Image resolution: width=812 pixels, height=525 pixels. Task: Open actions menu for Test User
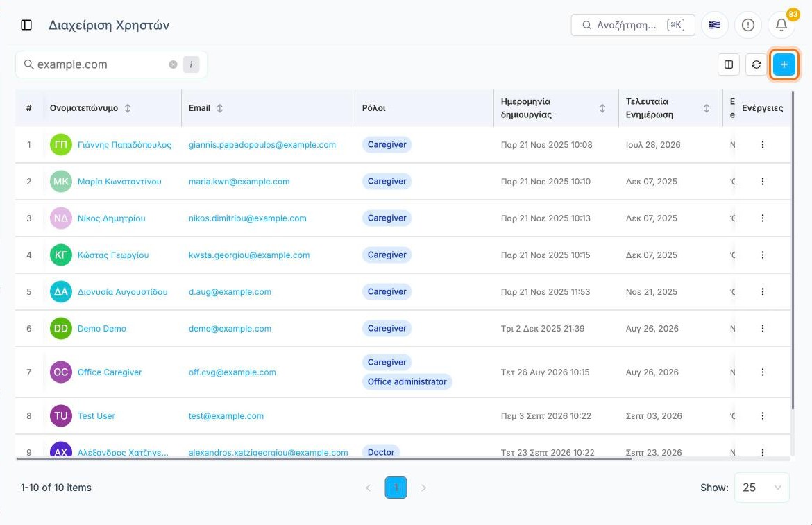[762, 416]
